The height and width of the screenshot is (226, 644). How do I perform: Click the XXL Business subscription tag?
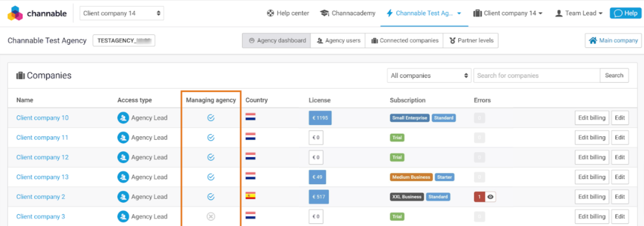(407, 197)
